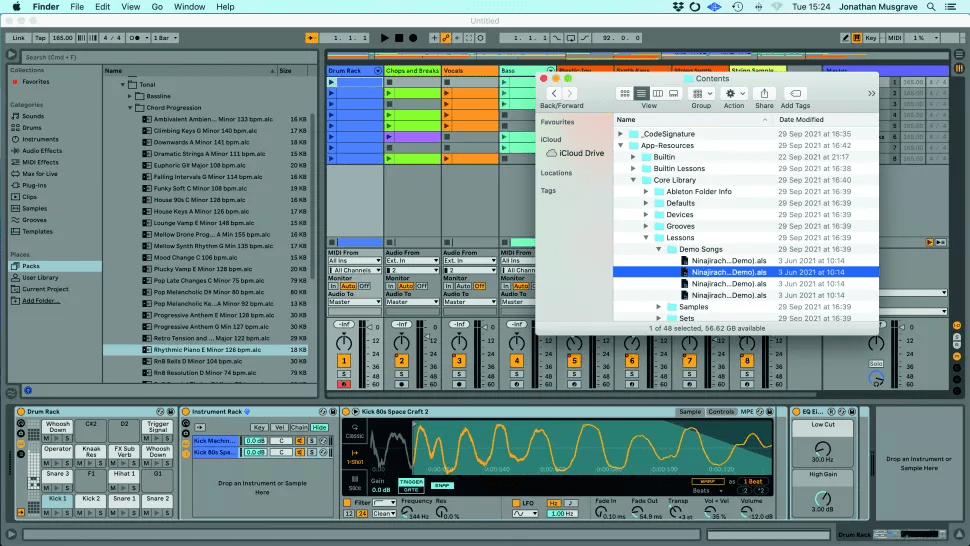Click the Stop button in the transport
The height and width of the screenshot is (546, 970).
pyautogui.click(x=398, y=38)
